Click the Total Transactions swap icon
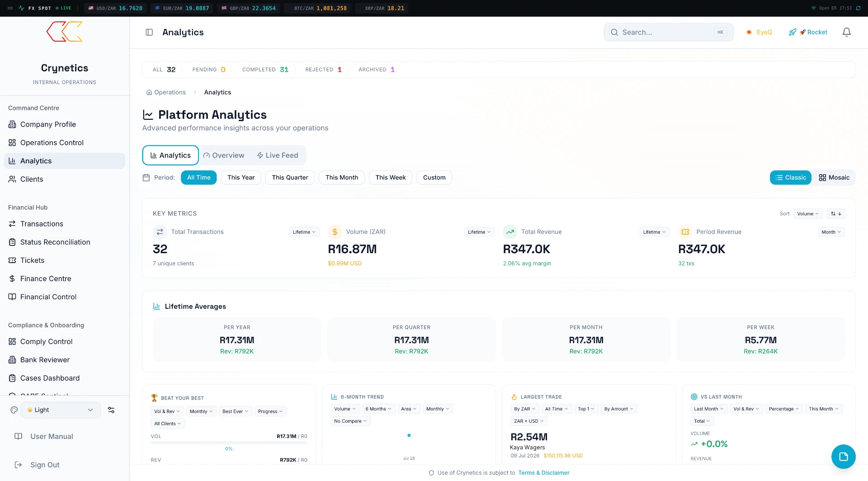This screenshot has height=481, width=868. point(160,232)
